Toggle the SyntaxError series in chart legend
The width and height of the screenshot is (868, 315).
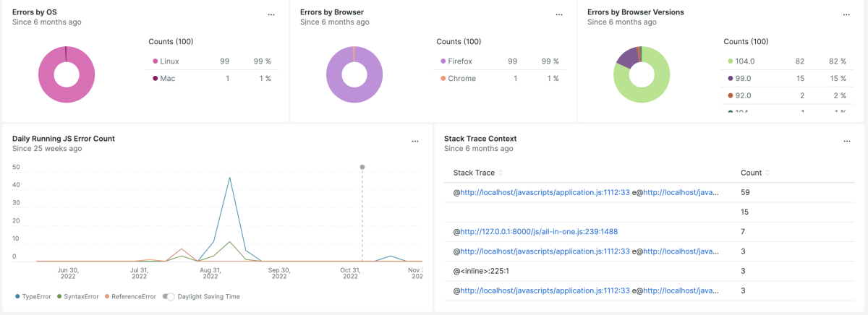tap(79, 296)
